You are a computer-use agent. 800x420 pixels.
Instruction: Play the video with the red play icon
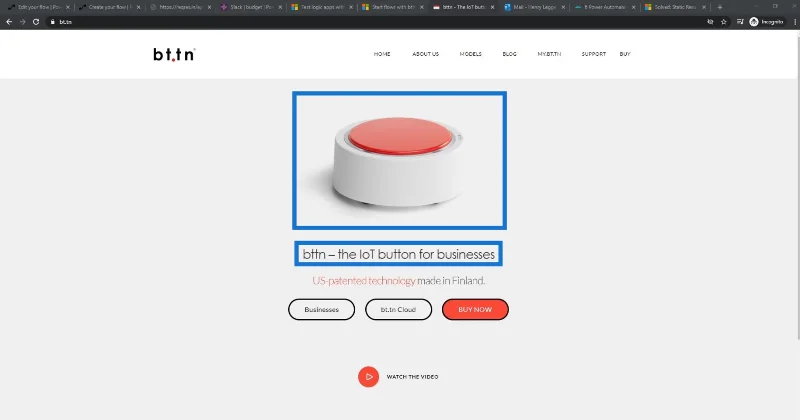368,377
